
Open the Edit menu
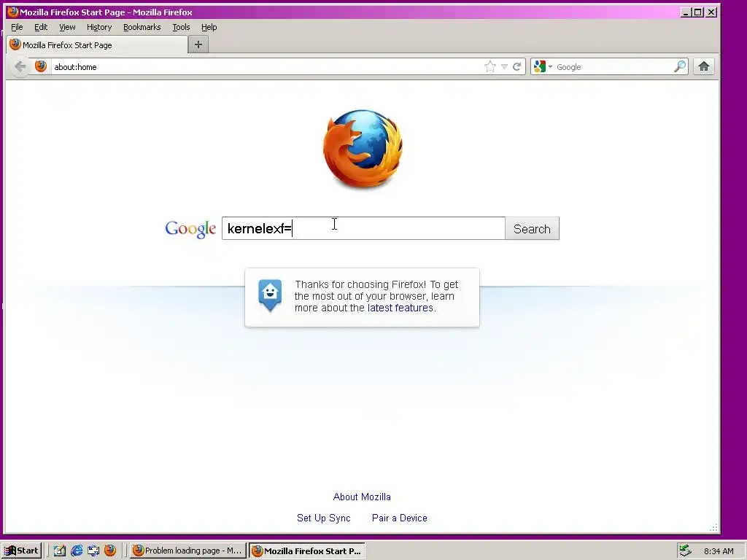(41, 27)
